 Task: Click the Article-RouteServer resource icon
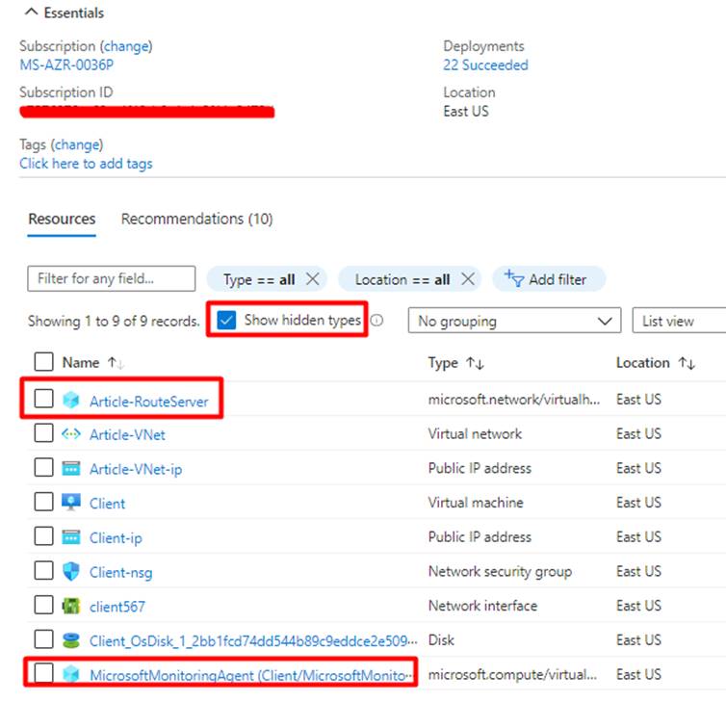click(x=71, y=400)
